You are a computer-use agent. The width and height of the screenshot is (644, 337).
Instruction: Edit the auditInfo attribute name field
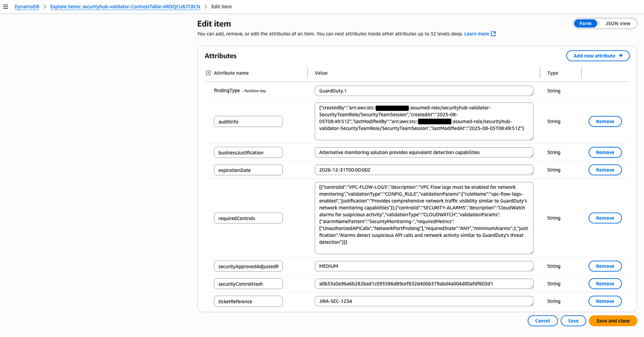click(248, 122)
